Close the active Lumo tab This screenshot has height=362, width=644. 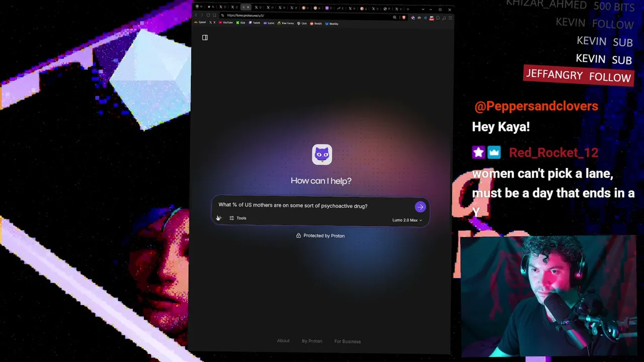(x=248, y=7)
